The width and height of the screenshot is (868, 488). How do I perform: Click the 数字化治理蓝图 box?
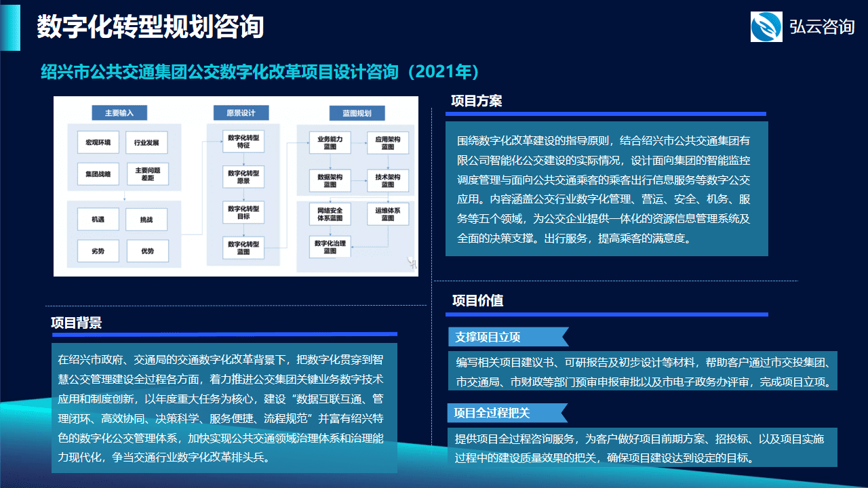[x=330, y=247]
